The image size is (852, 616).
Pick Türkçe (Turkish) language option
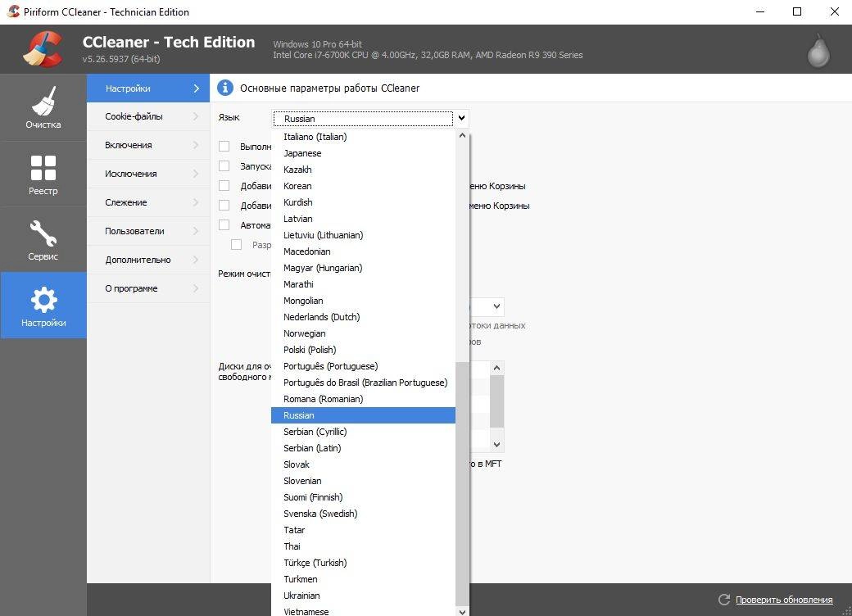coord(363,563)
